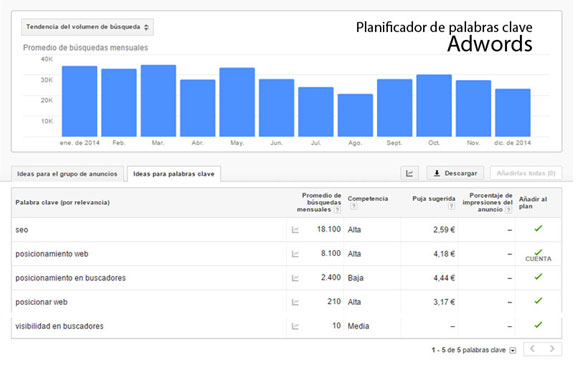Click the 'ene. de 2014' bar
Screen dimensions: 576x371
[x=80, y=101]
